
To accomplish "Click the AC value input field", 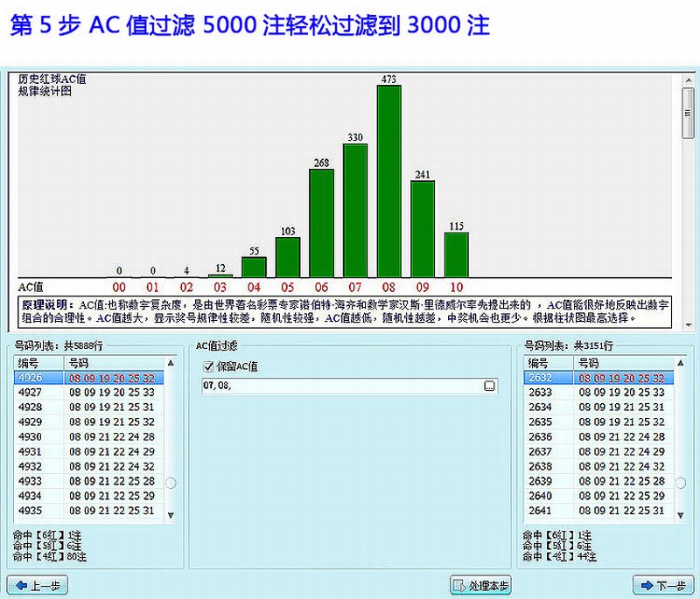I will (341, 386).
